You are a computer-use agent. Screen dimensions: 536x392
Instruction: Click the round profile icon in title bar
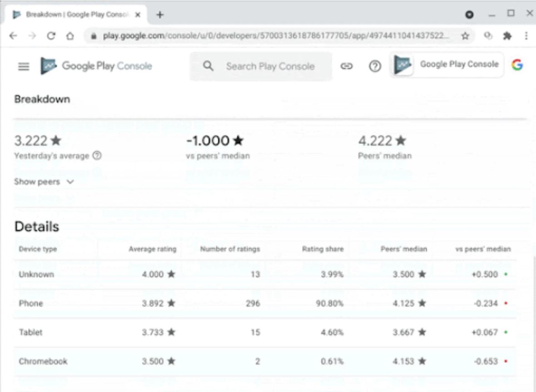[x=469, y=15]
